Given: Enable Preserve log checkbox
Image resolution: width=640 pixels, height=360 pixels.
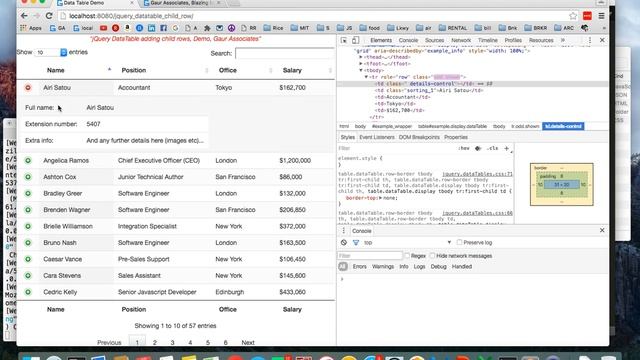Looking at the screenshot, I should pos(459,242).
